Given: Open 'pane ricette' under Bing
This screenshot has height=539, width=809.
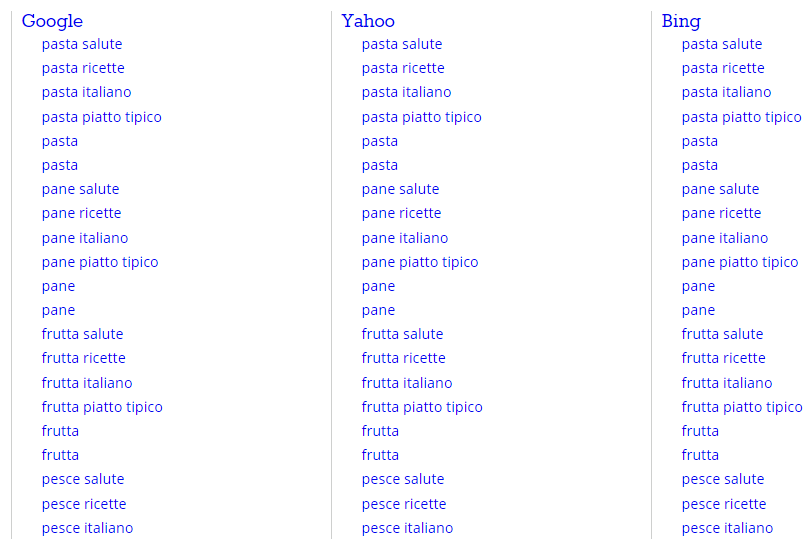Looking at the screenshot, I should pyautogui.click(x=721, y=213).
